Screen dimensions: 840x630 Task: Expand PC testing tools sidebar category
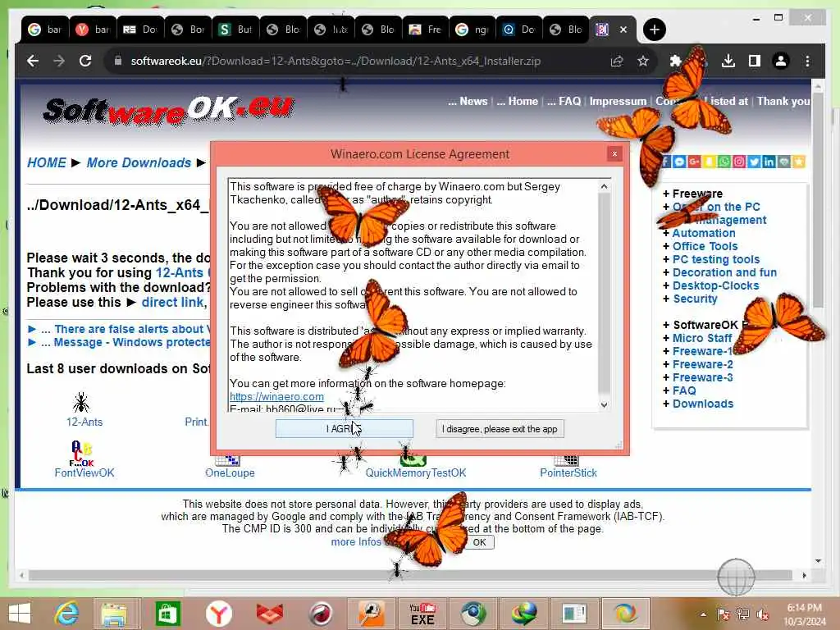[x=715, y=259]
